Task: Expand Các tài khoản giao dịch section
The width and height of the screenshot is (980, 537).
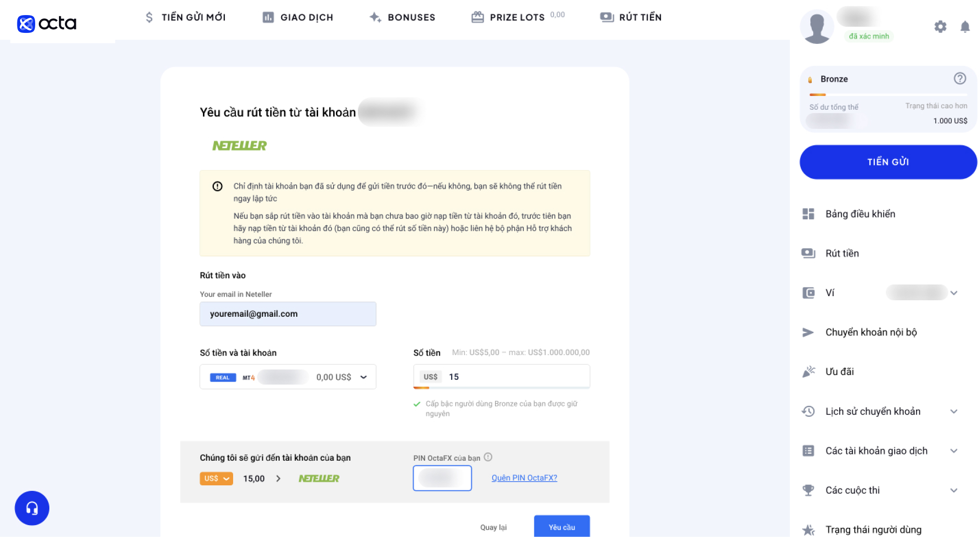Action: [x=954, y=451]
